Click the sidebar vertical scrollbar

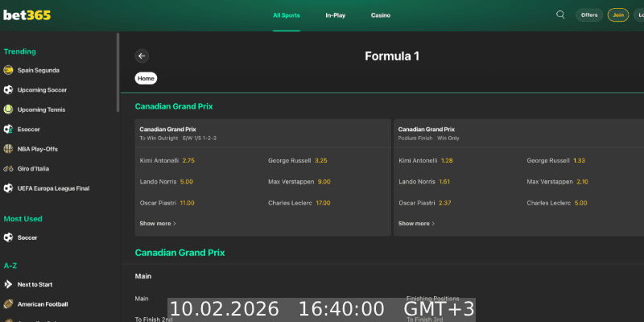click(x=118, y=72)
